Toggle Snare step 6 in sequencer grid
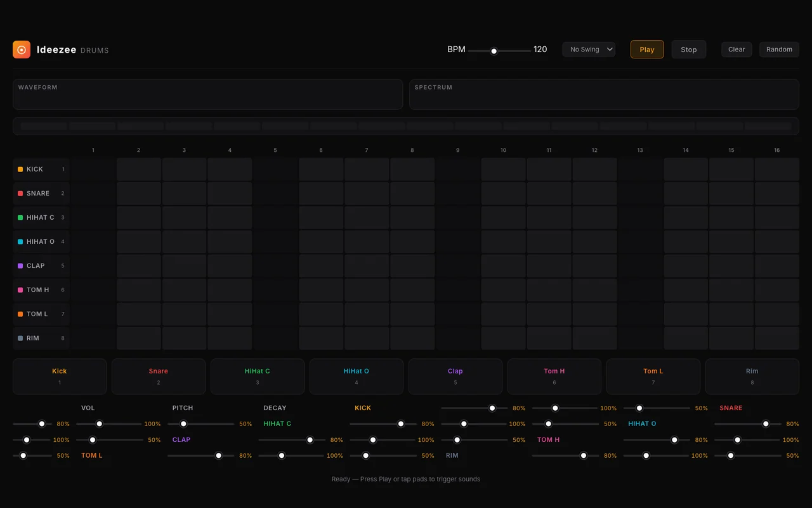The width and height of the screenshot is (812, 508). tap(321, 194)
